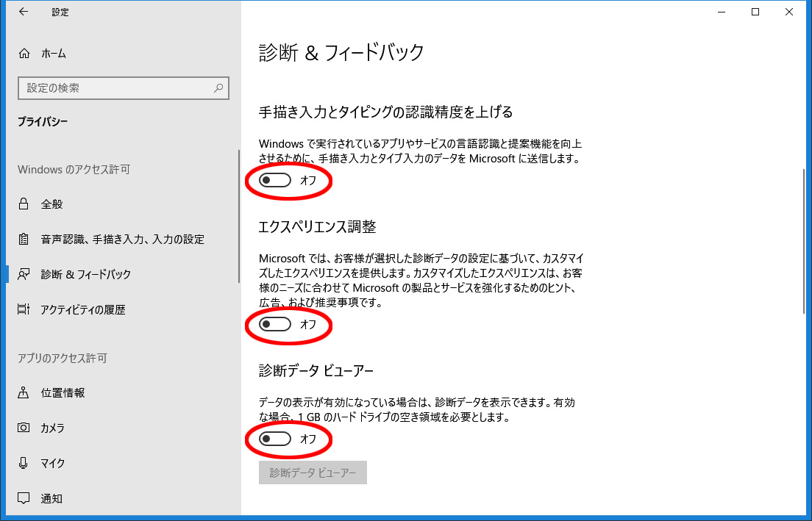Toggle the 診断データ ビューアー switch

tap(275, 439)
